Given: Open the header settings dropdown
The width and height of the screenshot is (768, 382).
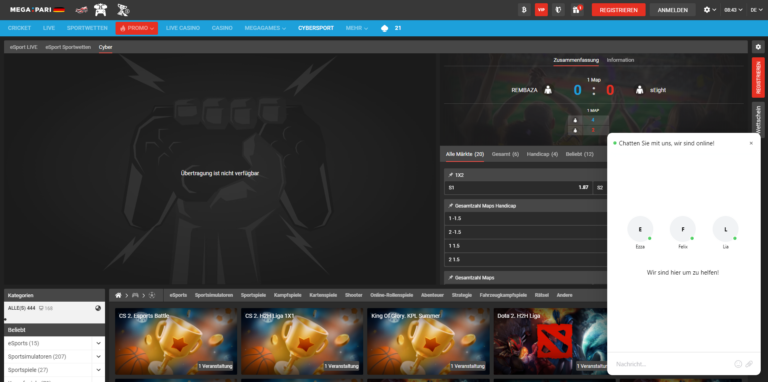Looking at the screenshot, I should click(x=710, y=10).
